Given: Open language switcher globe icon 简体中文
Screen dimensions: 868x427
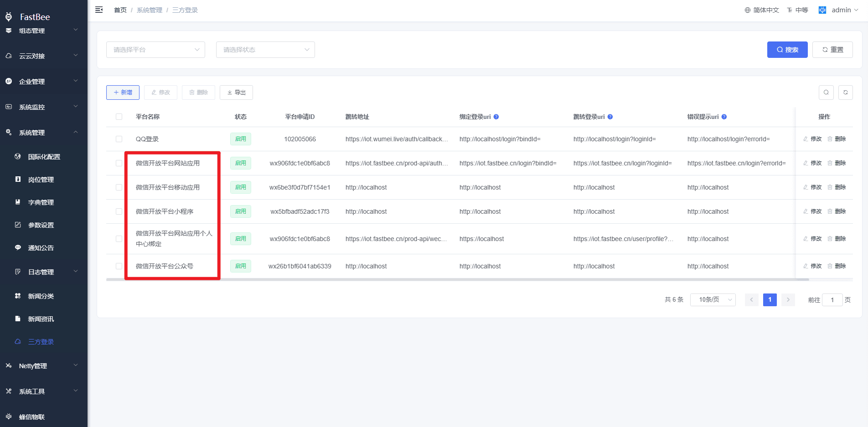Looking at the screenshot, I should click(762, 10).
